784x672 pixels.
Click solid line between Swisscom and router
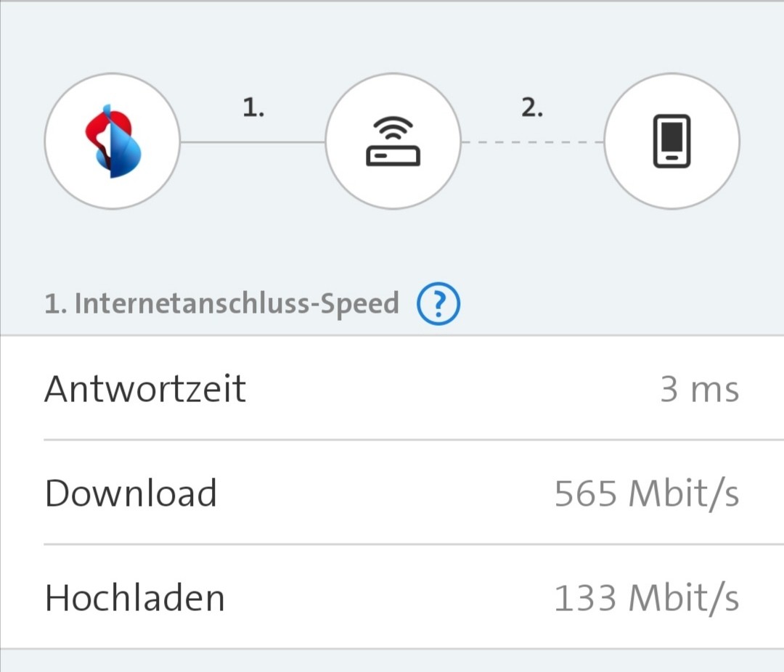click(253, 142)
